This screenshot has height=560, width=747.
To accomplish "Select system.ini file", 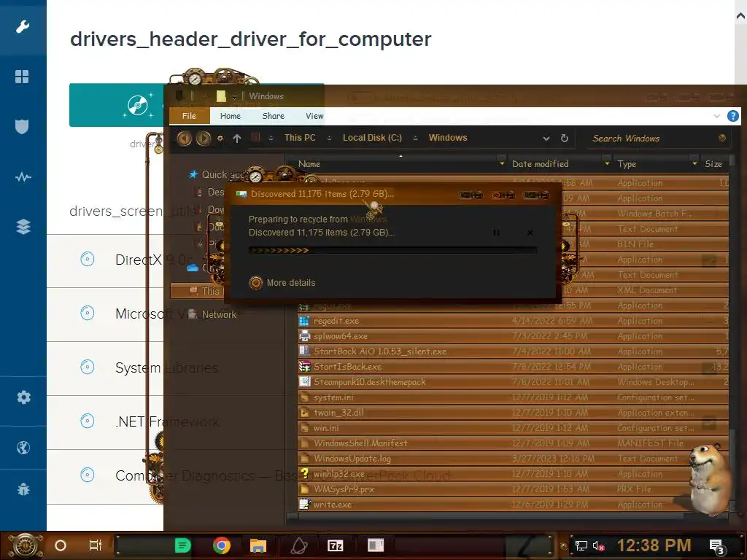I will (513, 397).
